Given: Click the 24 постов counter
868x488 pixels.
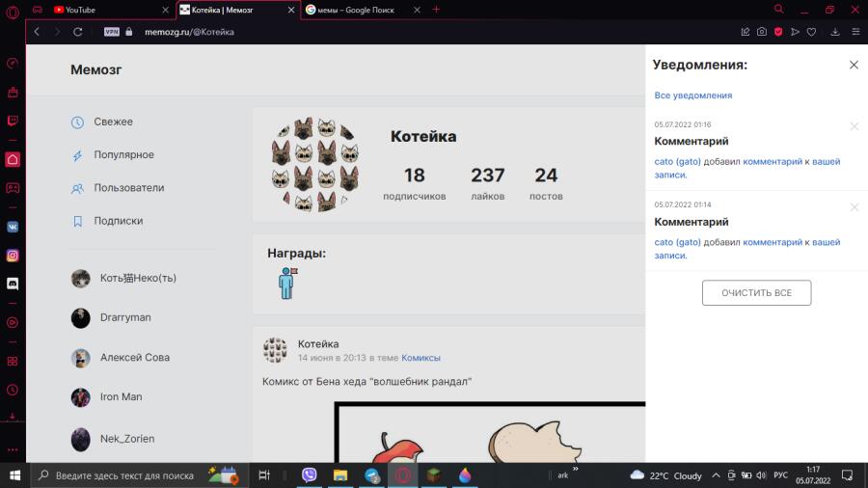Looking at the screenshot, I should point(546,183).
